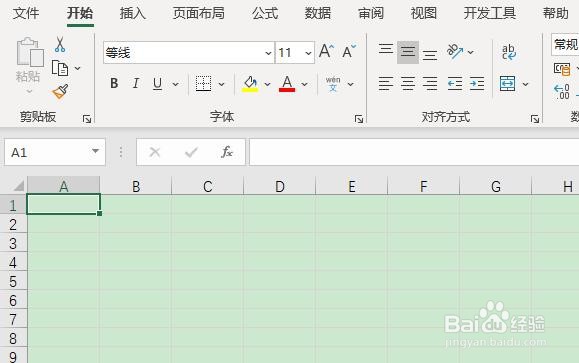Toggle middle vertical alignment
The width and height of the screenshot is (579, 363).
tap(408, 52)
